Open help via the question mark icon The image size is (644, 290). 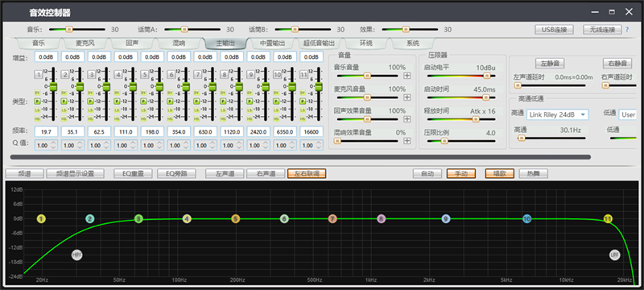(x=627, y=30)
